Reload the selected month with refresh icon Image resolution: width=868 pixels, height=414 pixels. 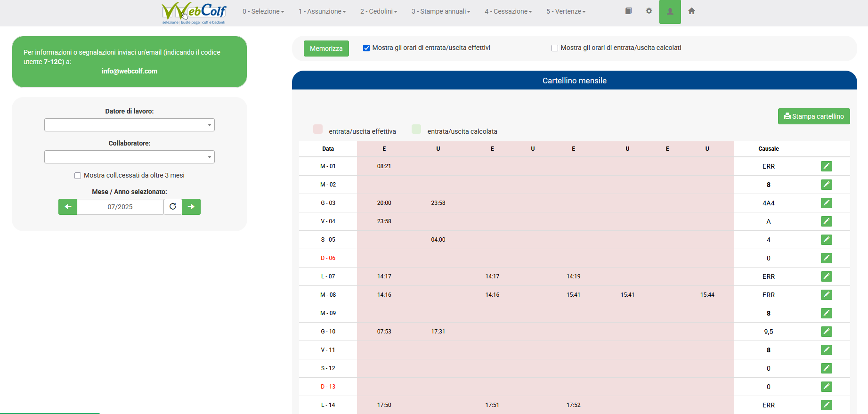pyautogui.click(x=173, y=207)
